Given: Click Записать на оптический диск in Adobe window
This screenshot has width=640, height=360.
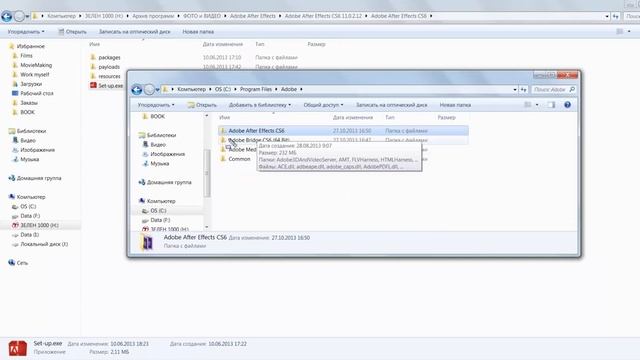Looking at the screenshot, I should [x=391, y=105].
